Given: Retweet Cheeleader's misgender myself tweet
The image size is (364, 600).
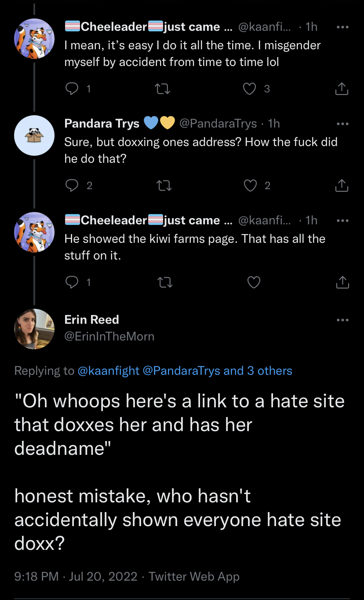Looking at the screenshot, I should pos(164,89).
